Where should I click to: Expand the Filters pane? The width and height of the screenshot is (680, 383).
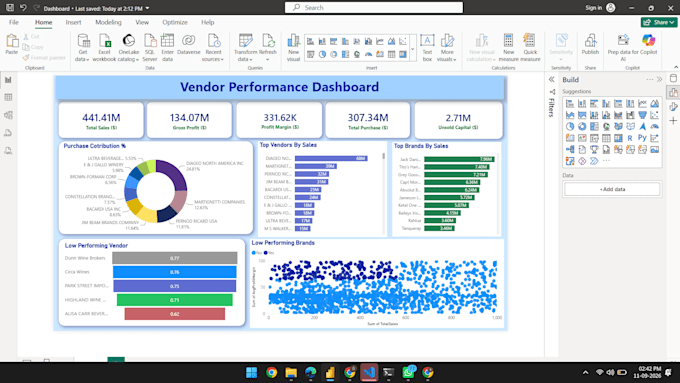[551, 79]
